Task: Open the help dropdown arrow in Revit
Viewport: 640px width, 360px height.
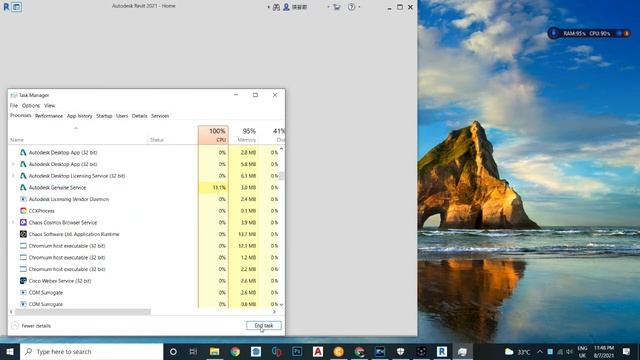Action: coord(359,7)
